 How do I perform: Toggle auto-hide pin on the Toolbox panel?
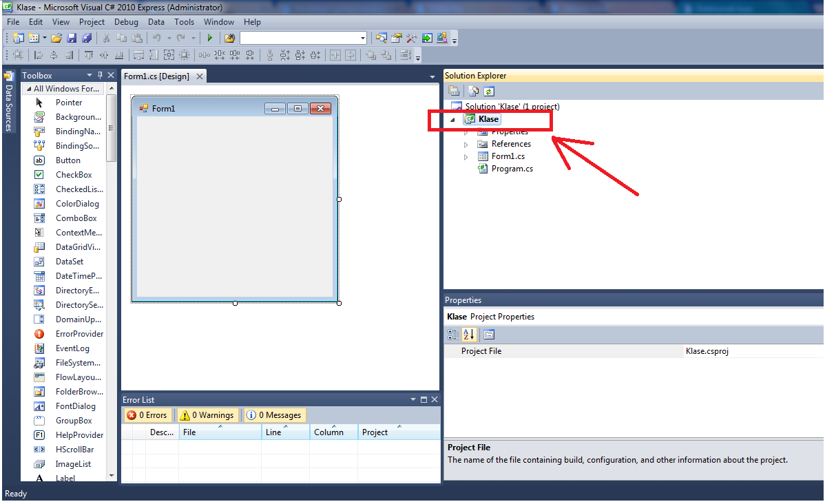100,75
